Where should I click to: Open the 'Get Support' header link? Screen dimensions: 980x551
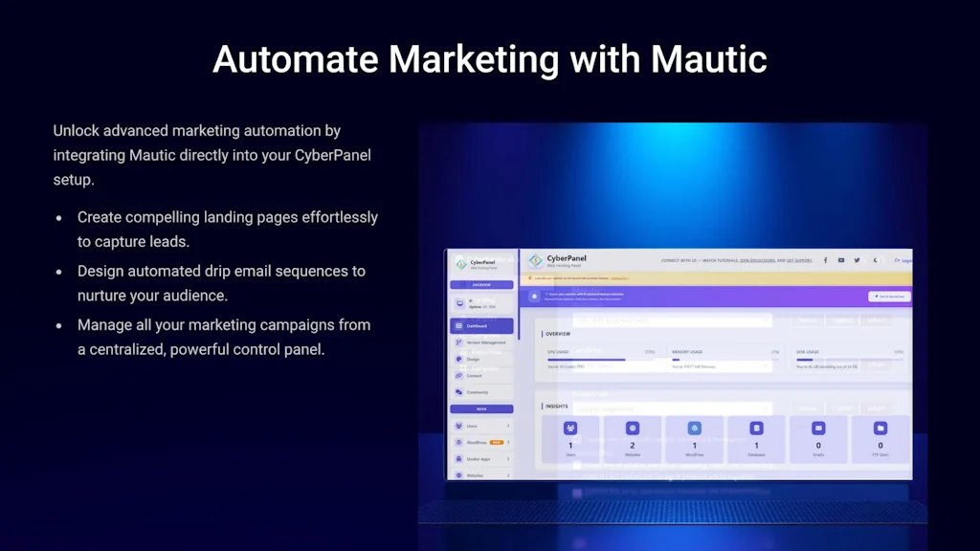[799, 260]
